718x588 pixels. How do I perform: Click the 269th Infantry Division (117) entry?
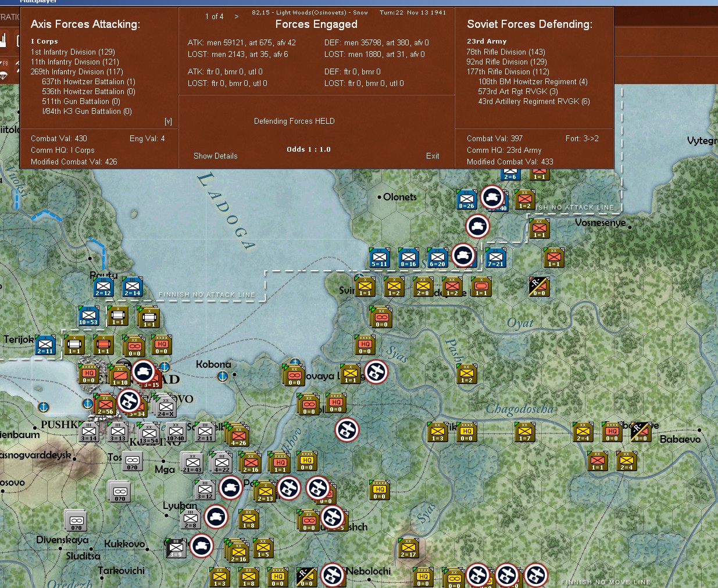tap(77, 71)
